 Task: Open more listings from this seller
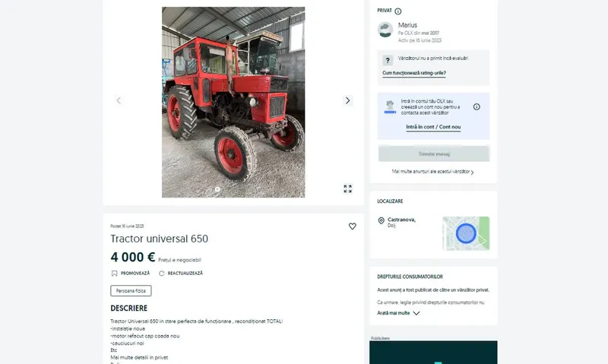[x=432, y=172]
